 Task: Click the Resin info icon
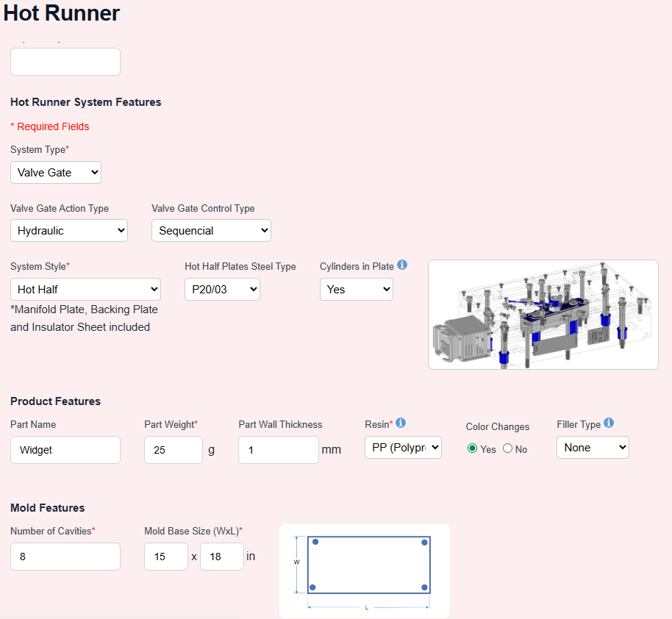tap(401, 423)
